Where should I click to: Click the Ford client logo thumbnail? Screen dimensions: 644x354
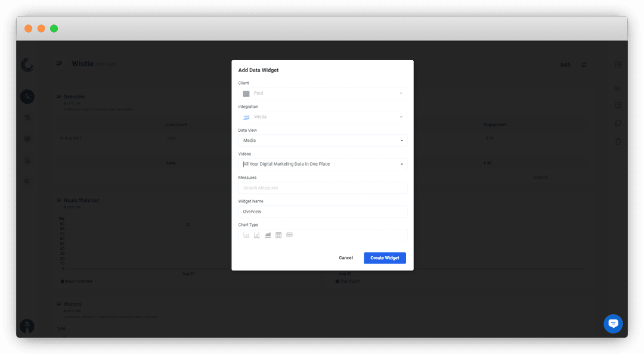coord(246,94)
